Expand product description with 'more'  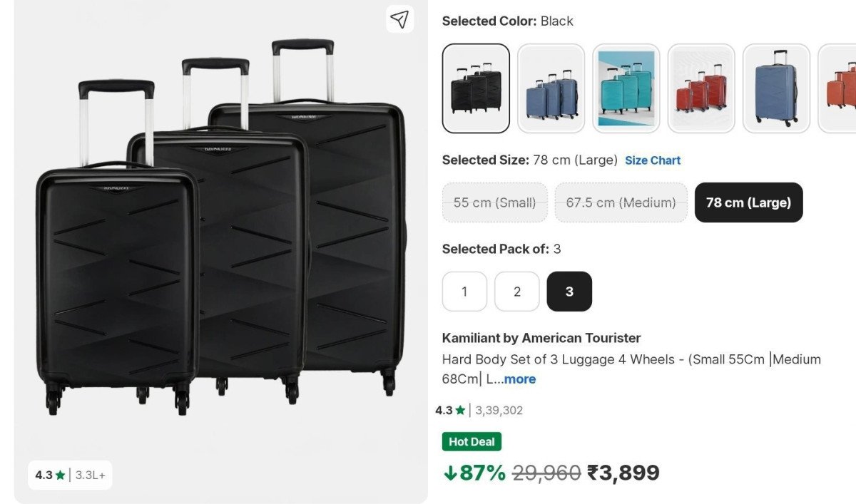click(520, 379)
